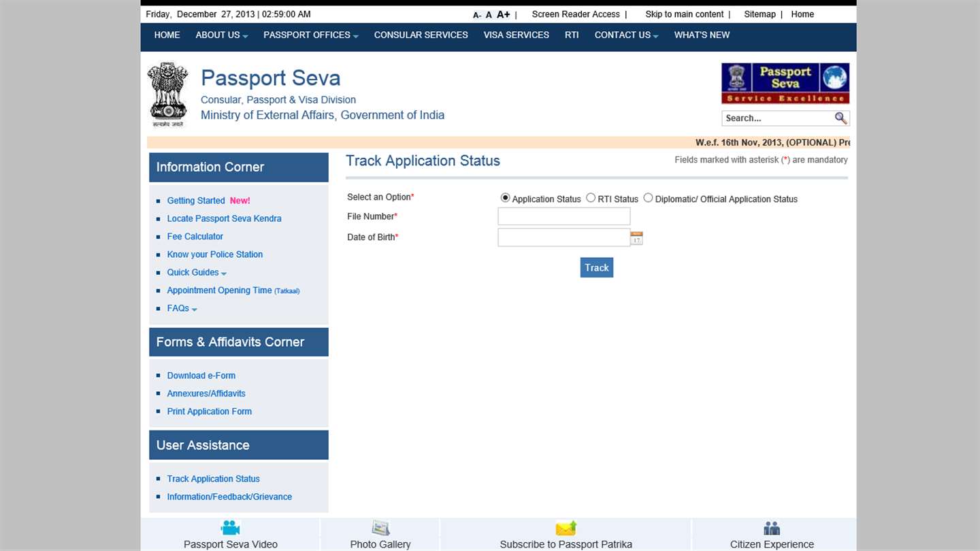
Task: Click the Passport Seva Video camera icon
Action: [231, 528]
